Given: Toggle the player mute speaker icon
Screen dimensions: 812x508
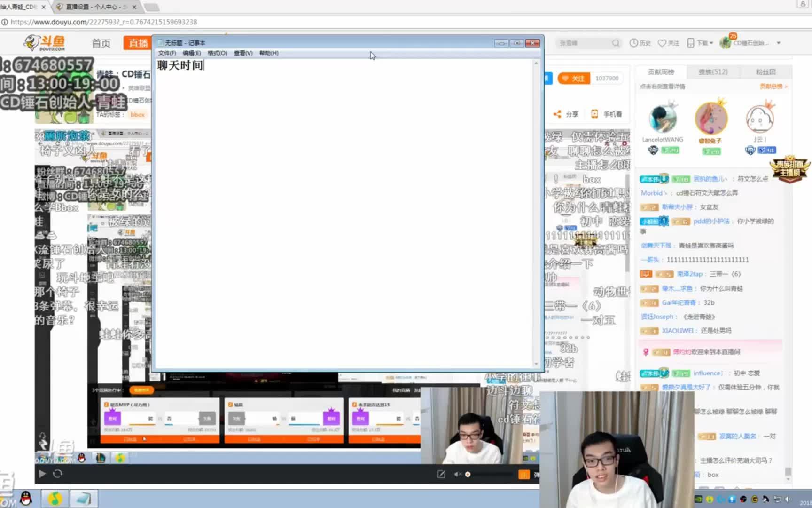Looking at the screenshot, I should pyautogui.click(x=457, y=474).
